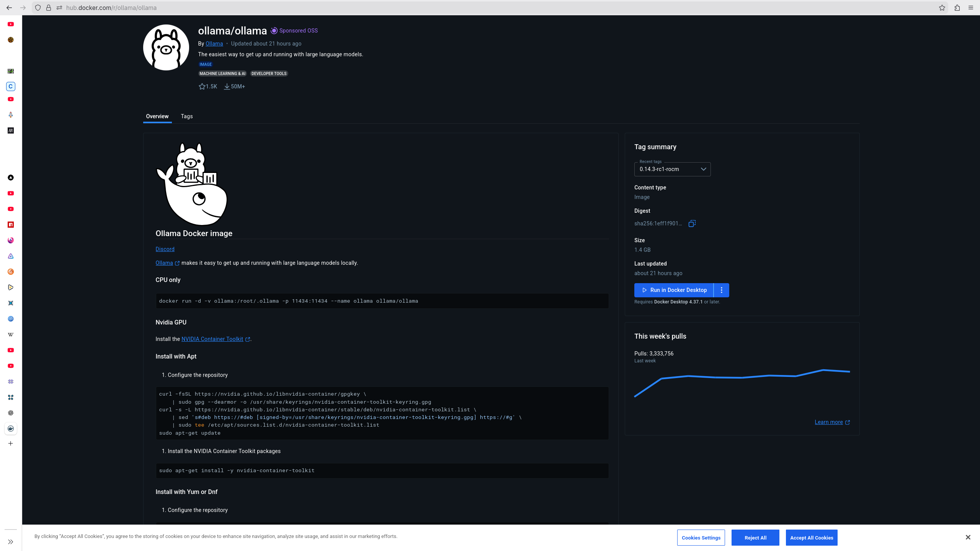Click the Reject All cookies button

tap(755, 538)
